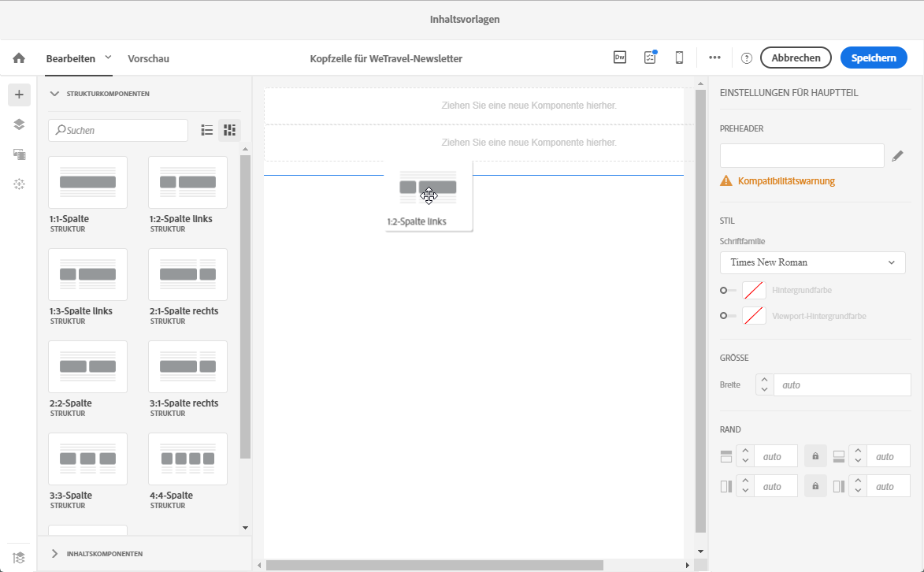
Task: Open the Bearbeiten dropdown chevron
Action: coord(109,58)
